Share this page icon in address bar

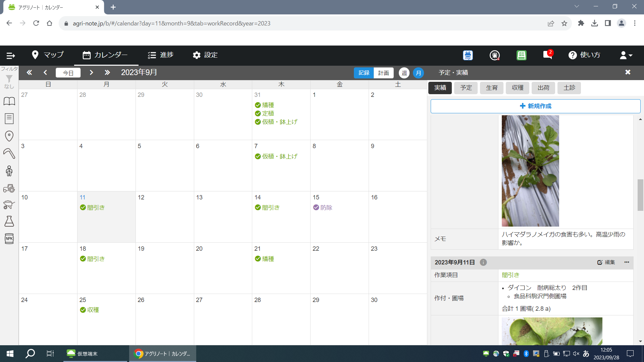(551, 23)
